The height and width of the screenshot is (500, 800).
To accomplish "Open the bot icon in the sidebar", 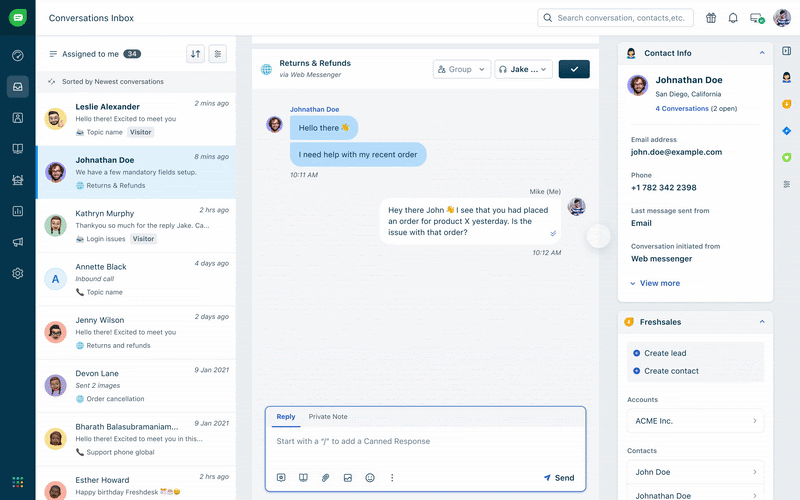I will click(17, 180).
